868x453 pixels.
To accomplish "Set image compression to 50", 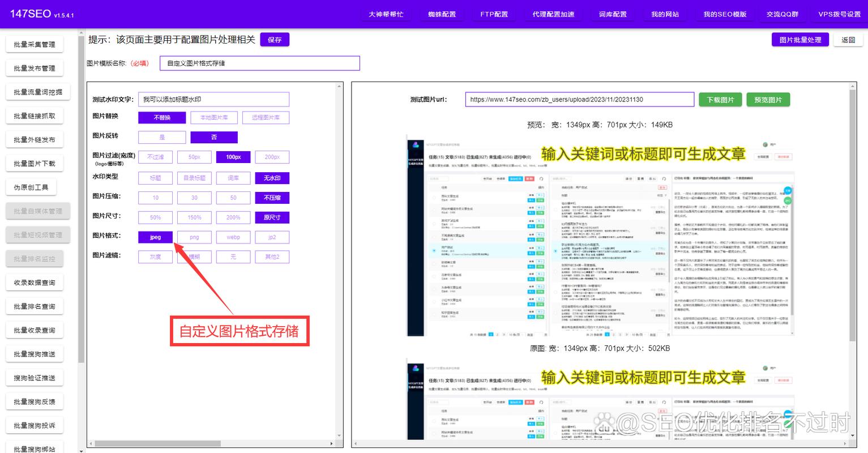I will coord(233,198).
